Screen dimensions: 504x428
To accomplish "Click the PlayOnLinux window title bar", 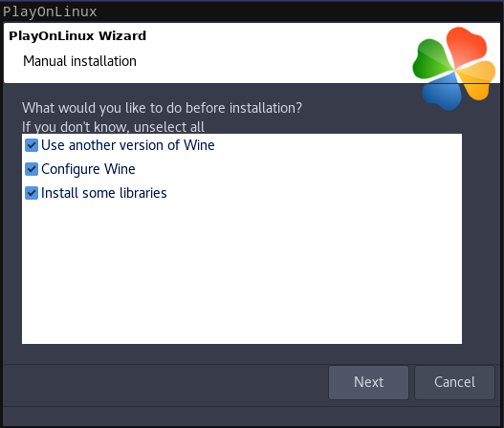I will (x=252, y=11).
